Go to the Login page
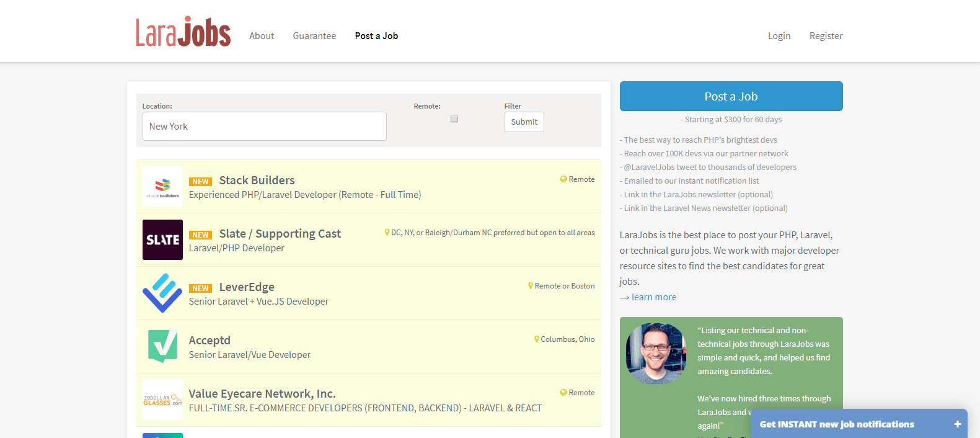The height and width of the screenshot is (438, 980). (x=779, y=36)
